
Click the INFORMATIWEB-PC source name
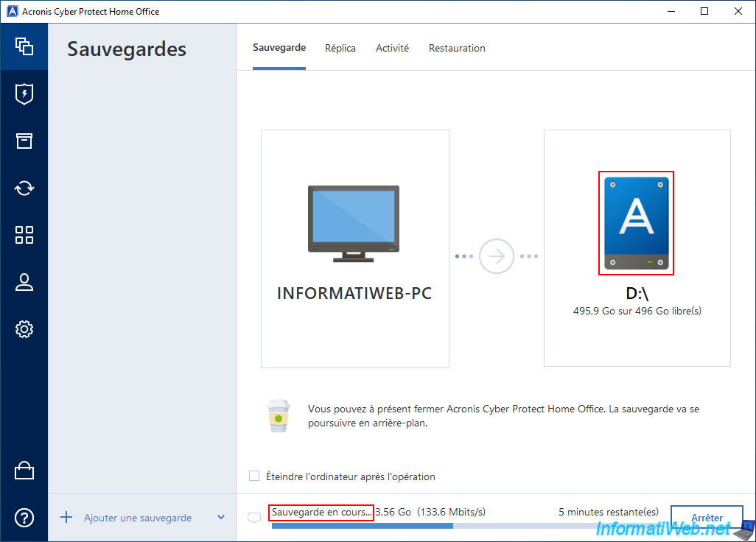coord(354,293)
